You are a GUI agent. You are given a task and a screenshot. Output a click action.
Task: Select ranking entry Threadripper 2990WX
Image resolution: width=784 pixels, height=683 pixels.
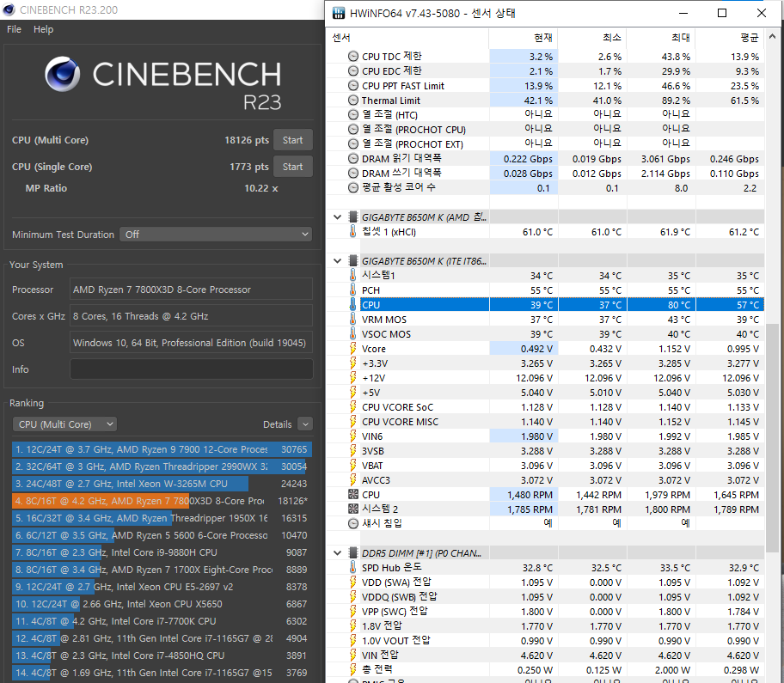pyautogui.click(x=162, y=467)
